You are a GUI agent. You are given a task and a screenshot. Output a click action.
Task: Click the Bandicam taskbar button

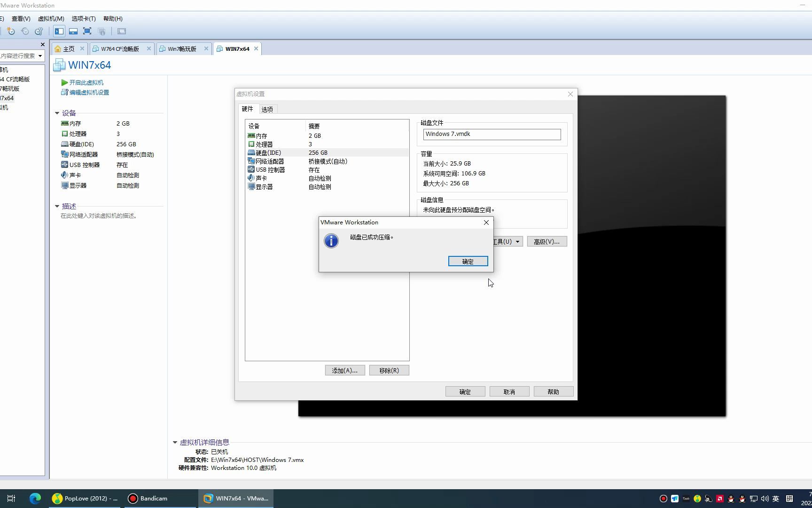click(x=160, y=499)
